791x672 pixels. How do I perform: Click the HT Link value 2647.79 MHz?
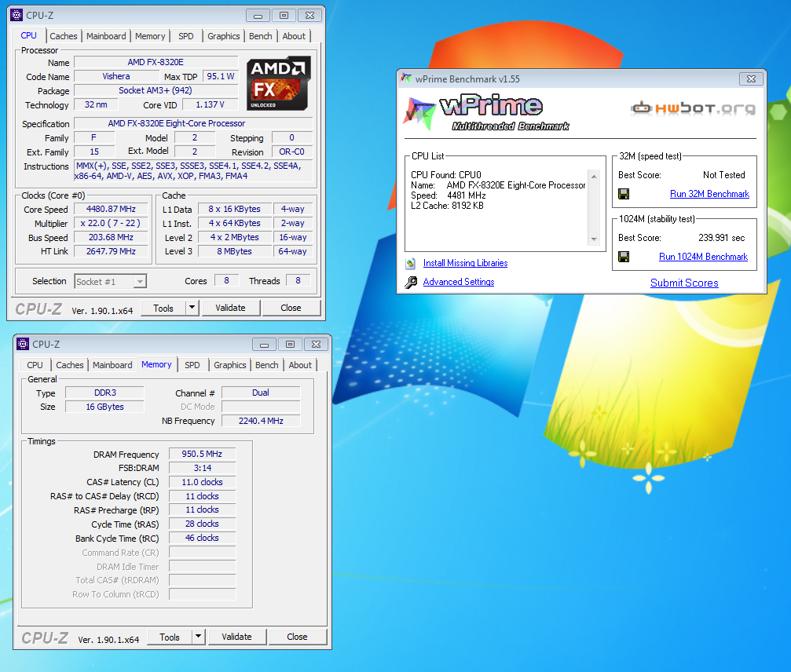click(111, 251)
